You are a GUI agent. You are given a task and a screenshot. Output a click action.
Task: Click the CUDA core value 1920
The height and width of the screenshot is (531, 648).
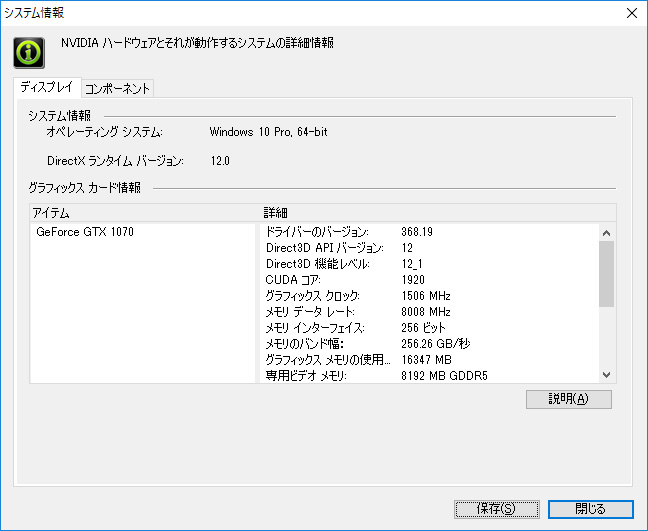pos(413,280)
